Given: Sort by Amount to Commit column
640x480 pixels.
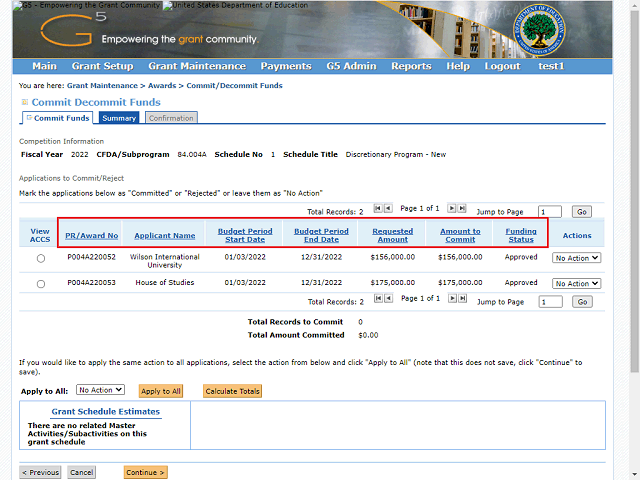Looking at the screenshot, I should pos(460,236).
